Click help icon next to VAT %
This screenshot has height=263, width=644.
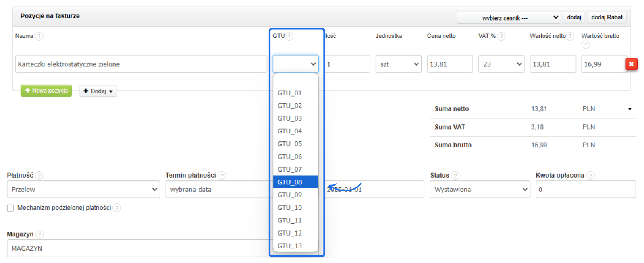(x=501, y=36)
